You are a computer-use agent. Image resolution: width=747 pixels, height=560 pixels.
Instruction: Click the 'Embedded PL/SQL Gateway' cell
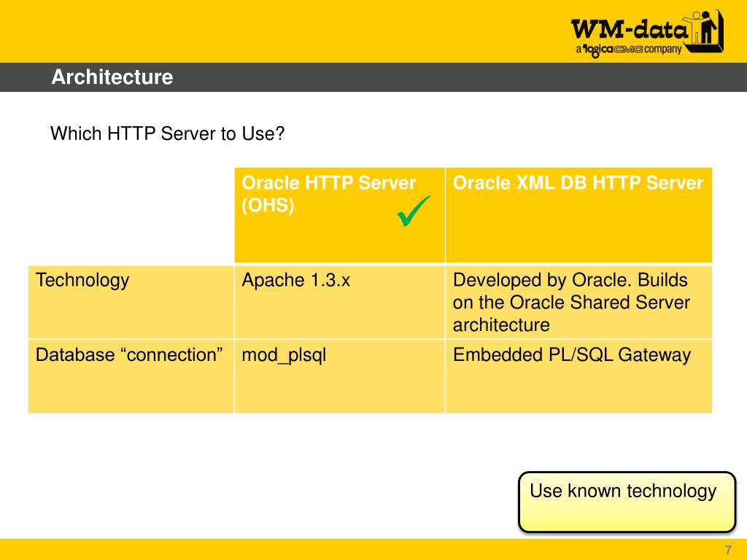point(578,376)
